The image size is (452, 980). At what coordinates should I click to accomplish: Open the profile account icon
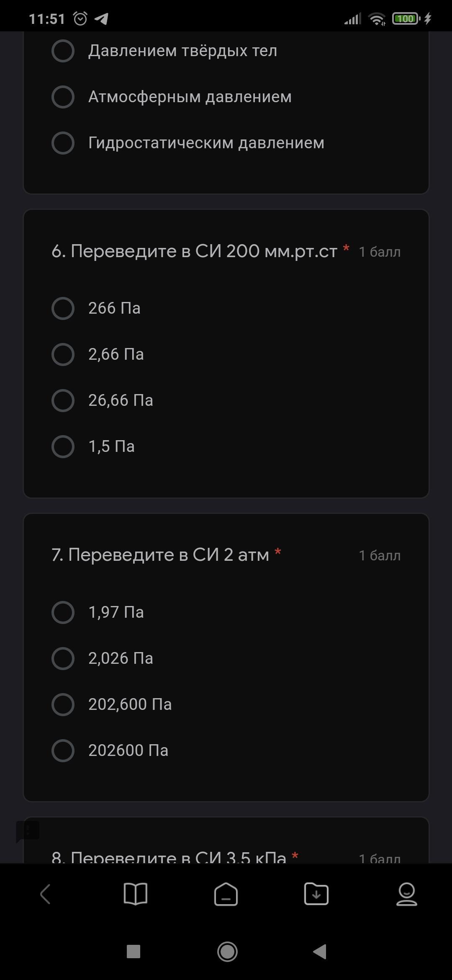click(406, 894)
